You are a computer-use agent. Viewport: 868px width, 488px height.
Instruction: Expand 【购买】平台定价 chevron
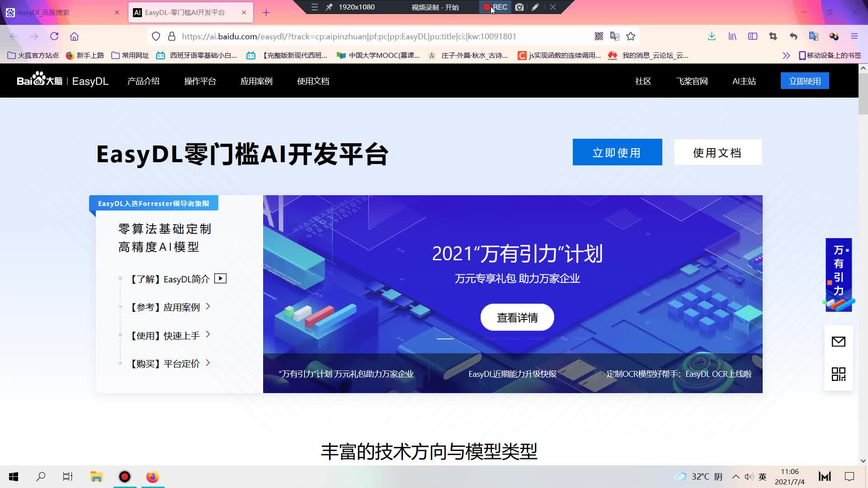coord(208,363)
